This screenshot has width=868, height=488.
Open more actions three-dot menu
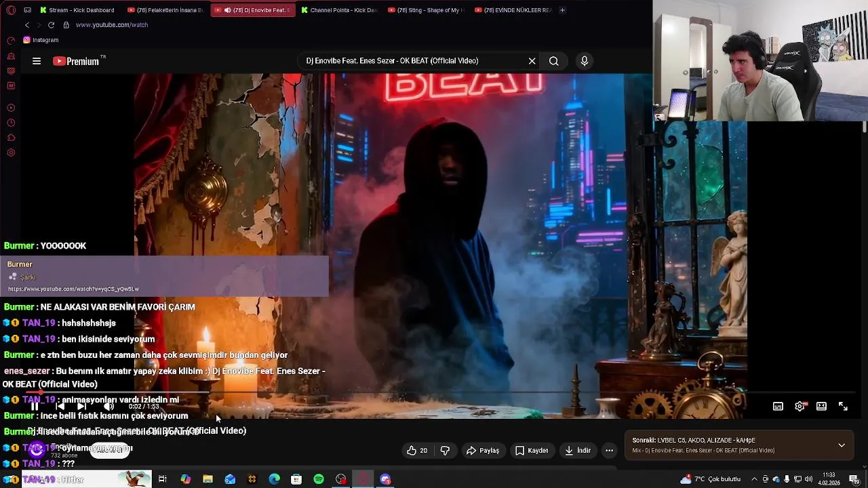pyautogui.click(x=610, y=451)
